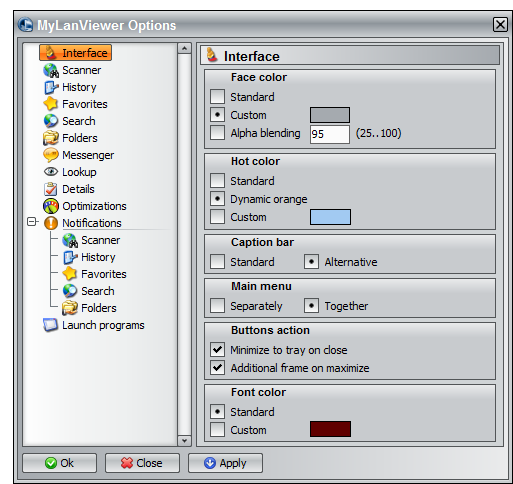The width and height of the screenshot is (513, 484).
Task: Select Custom hot color option
Action: 217,217
